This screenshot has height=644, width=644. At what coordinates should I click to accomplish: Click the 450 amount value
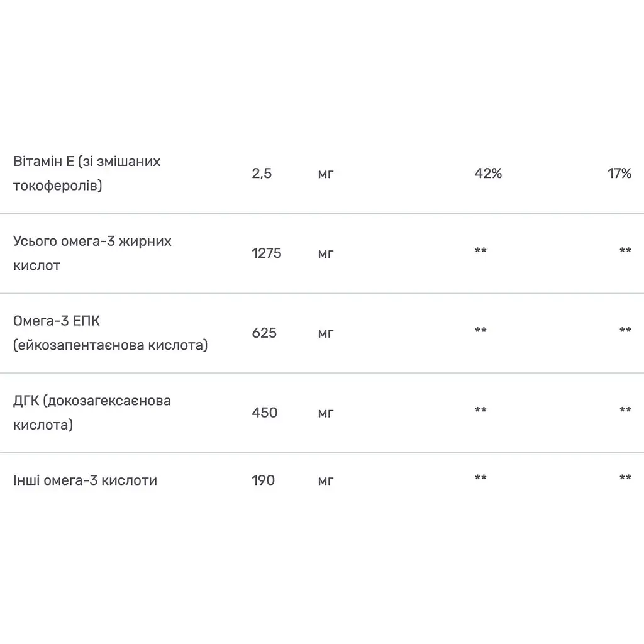coord(265,413)
